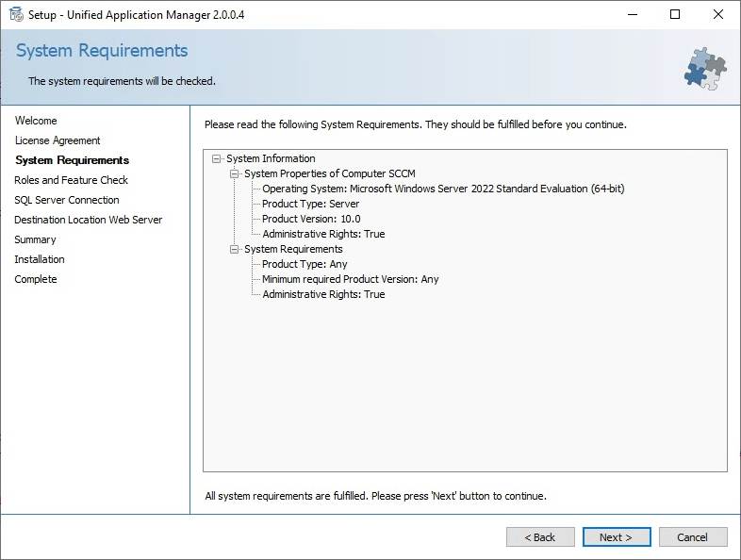
Task: Select the Welcome step in sidebar
Action: pyautogui.click(x=36, y=121)
